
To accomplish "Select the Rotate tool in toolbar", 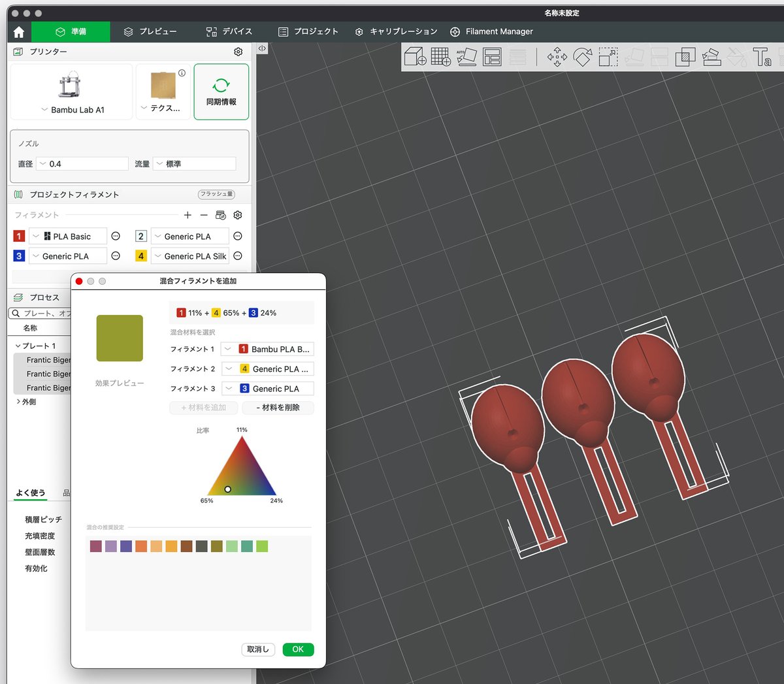I will pyautogui.click(x=582, y=57).
